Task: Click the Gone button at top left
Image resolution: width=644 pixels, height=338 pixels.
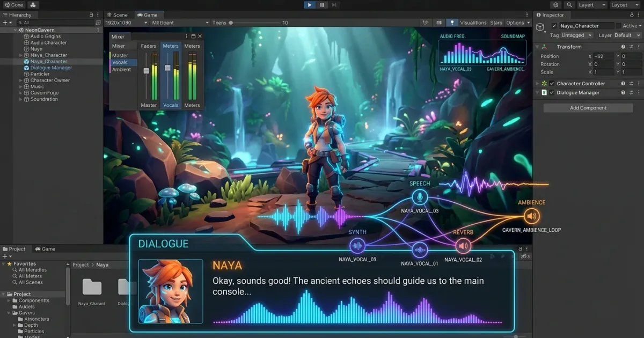Action: (x=14, y=5)
